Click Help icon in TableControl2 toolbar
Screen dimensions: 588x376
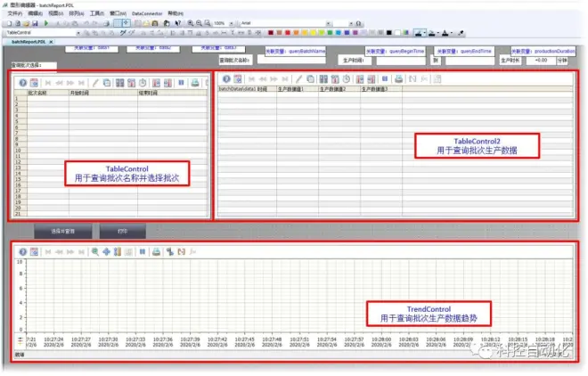click(x=226, y=79)
